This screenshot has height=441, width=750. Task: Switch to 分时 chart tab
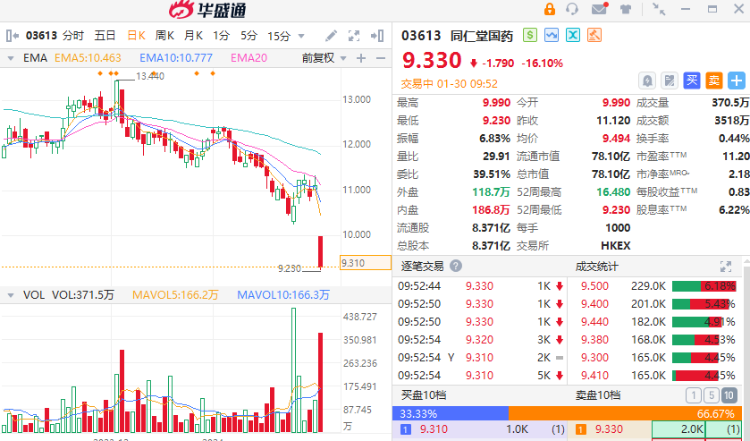point(73,35)
